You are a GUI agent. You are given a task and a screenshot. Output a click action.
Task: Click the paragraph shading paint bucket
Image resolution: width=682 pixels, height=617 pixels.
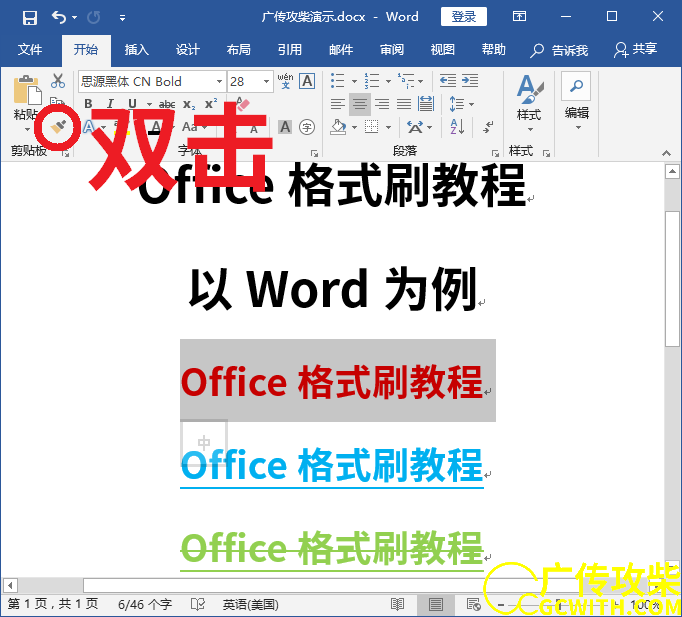pyautogui.click(x=338, y=127)
